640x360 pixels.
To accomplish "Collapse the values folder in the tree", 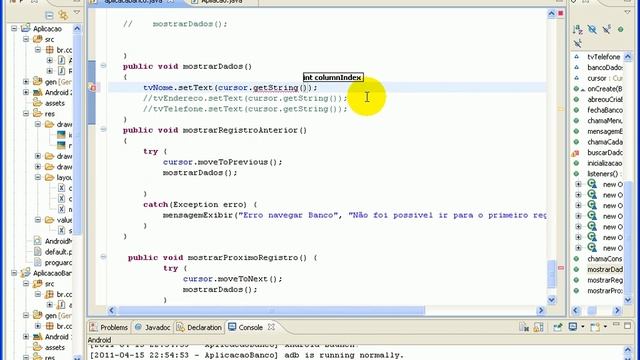I will (x=38, y=220).
